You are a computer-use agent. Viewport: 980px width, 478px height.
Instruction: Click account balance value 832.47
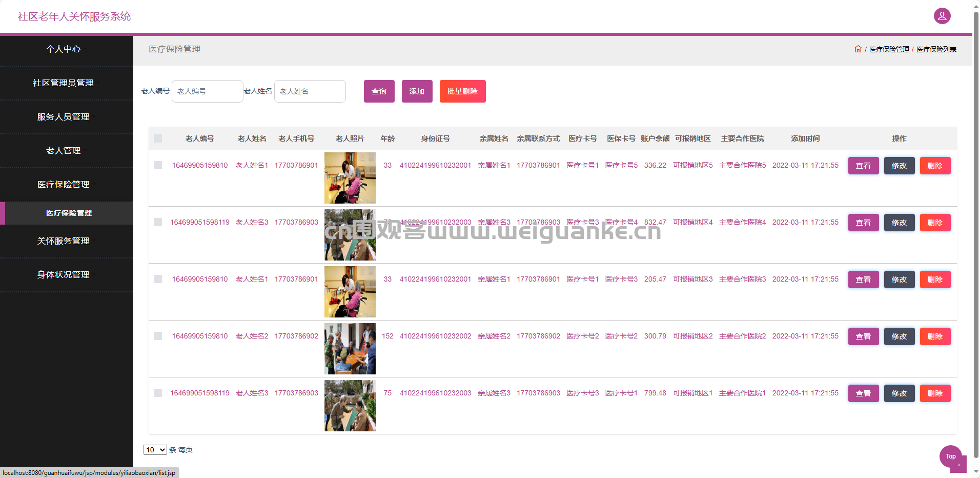pyautogui.click(x=655, y=222)
